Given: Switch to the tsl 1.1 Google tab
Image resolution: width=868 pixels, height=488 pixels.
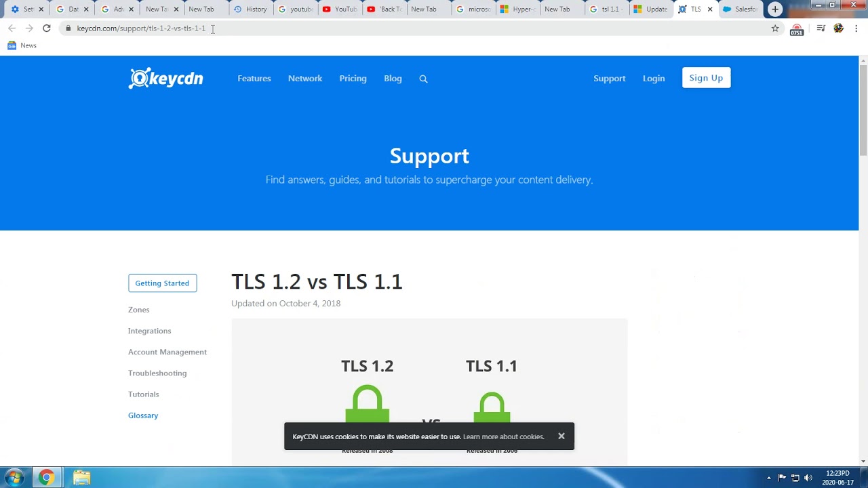Looking at the screenshot, I should coord(606,9).
